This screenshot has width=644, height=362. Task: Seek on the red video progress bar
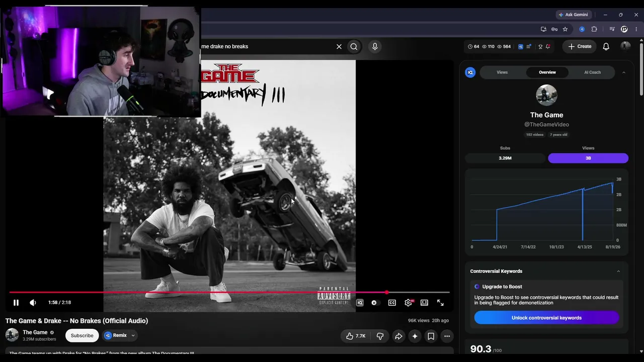229,292
